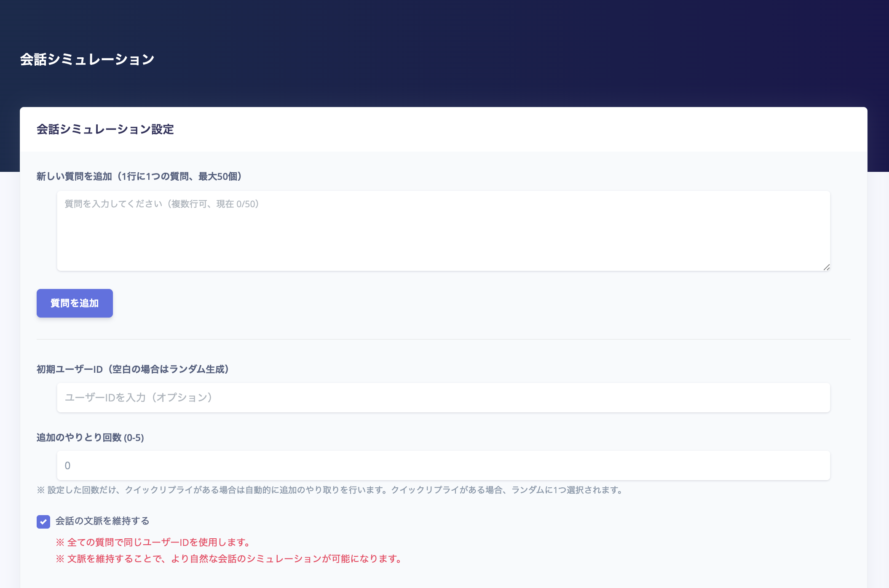Click the 会話の文脈を維持する label text
Viewport: 889px width, 588px height.
click(102, 521)
